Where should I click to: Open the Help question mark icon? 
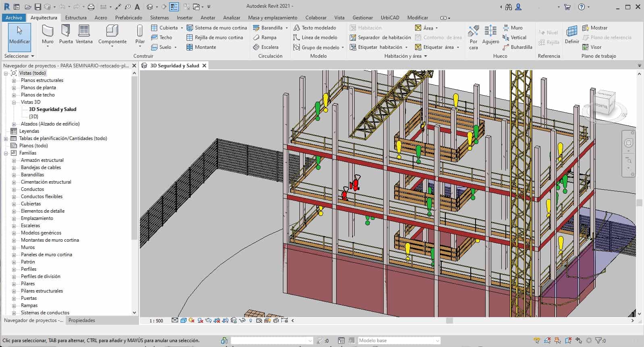tap(581, 7)
